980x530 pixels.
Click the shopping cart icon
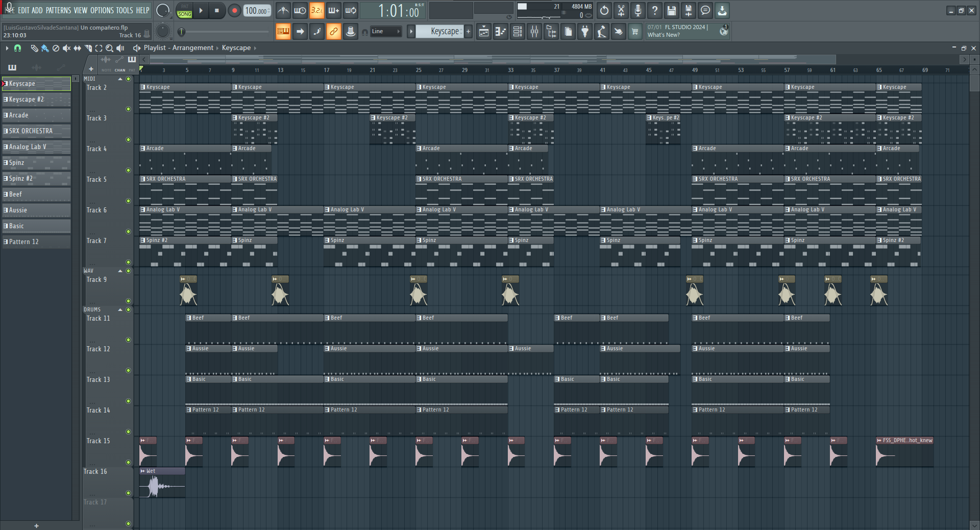tap(635, 32)
